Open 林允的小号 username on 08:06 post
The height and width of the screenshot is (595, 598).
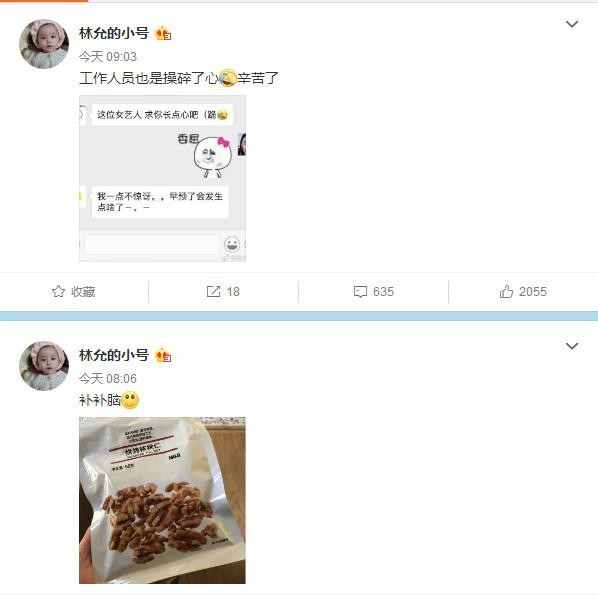point(114,355)
